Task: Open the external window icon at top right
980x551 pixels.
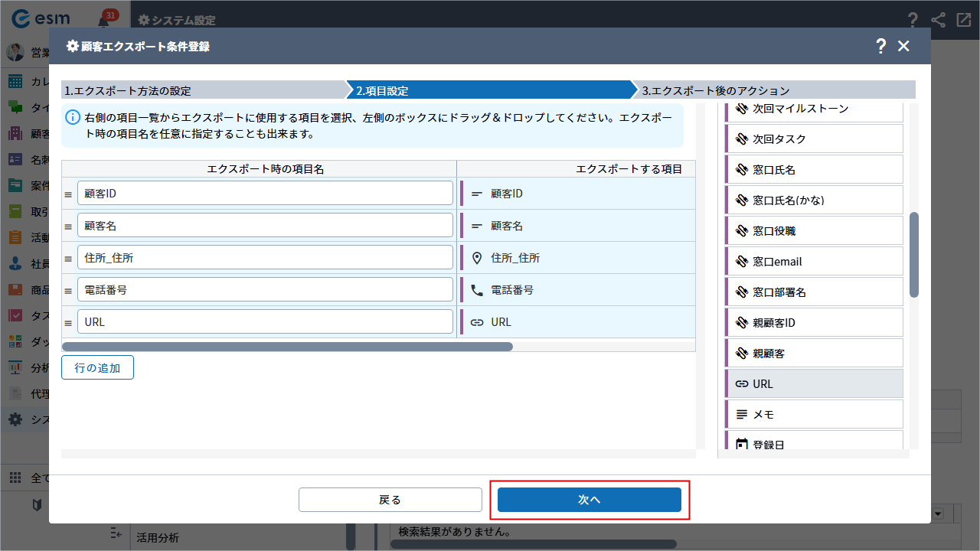Action: pyautogui.click(x=964, y=21)
